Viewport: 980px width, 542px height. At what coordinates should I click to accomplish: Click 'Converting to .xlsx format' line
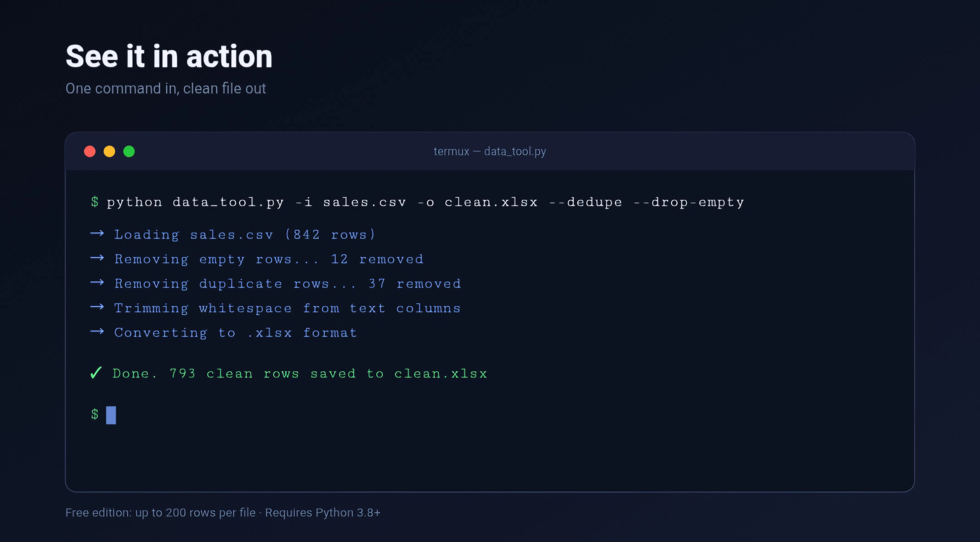(x=235, y=333)
